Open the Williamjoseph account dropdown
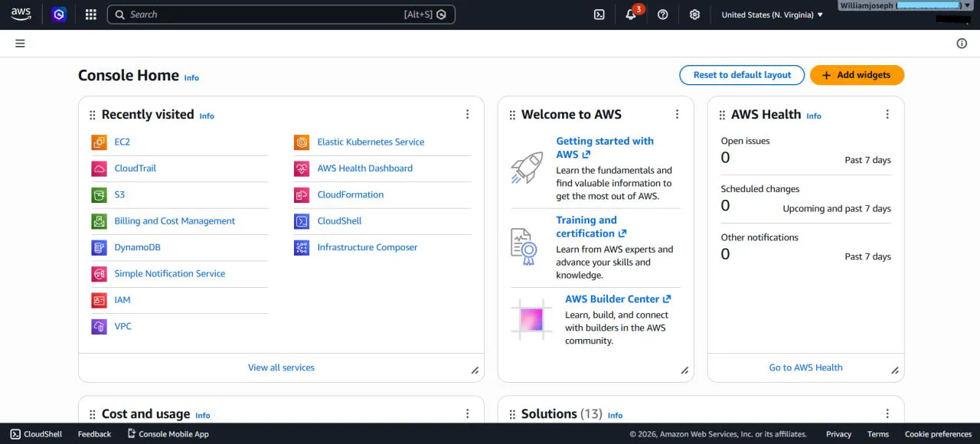Viewport: 980px width, 444px height. click(x=905, y=5)
